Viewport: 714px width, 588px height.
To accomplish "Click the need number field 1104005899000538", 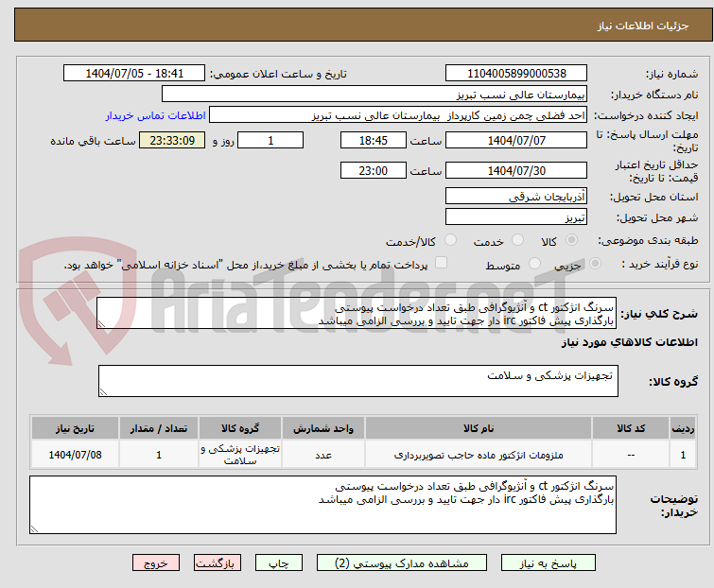I will (516, 73).
